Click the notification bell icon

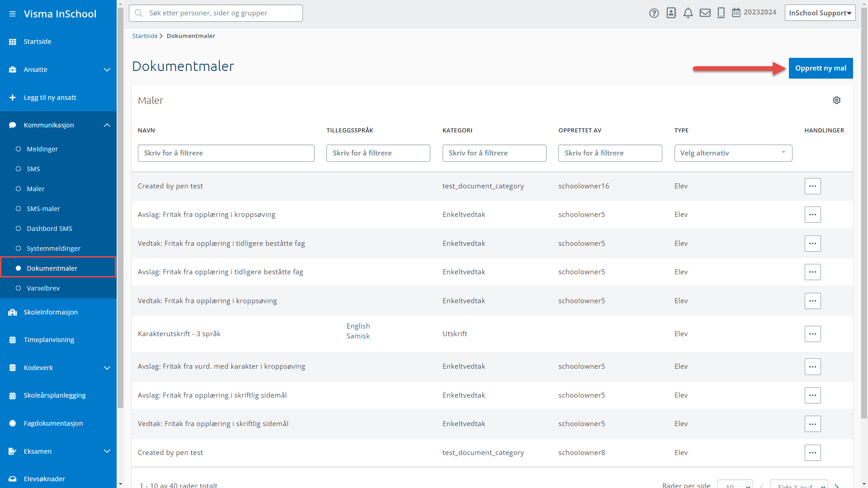click(x=688, y=13)
